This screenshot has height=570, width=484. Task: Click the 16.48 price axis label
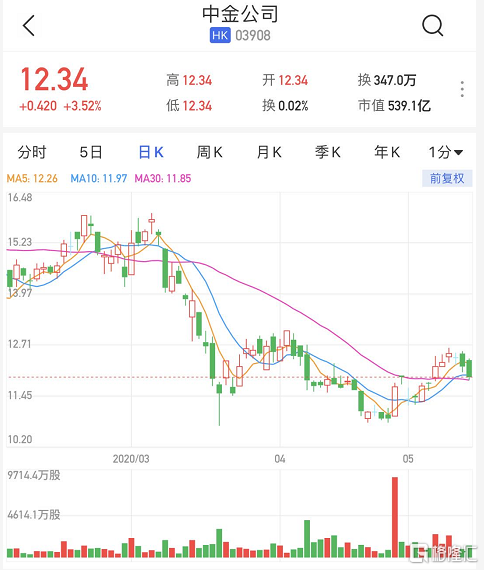[x=20, y=198]
